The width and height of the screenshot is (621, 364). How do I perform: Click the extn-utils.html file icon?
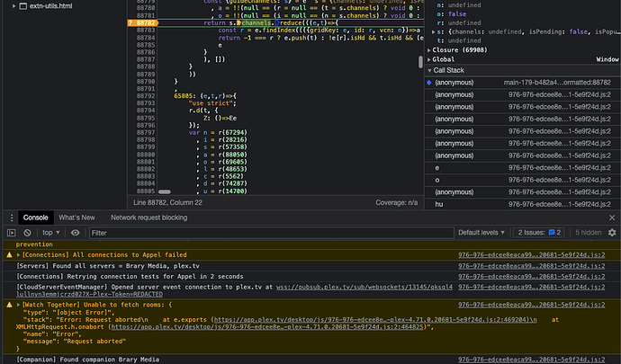22,4
